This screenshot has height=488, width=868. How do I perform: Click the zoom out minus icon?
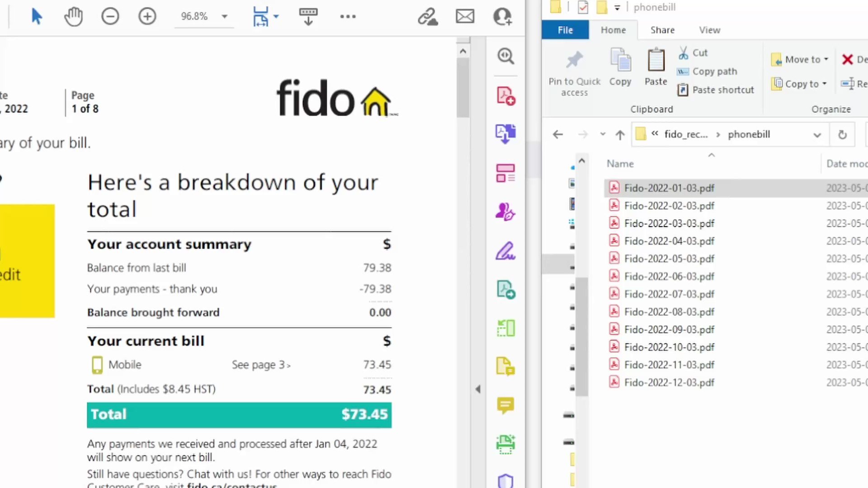110,17
